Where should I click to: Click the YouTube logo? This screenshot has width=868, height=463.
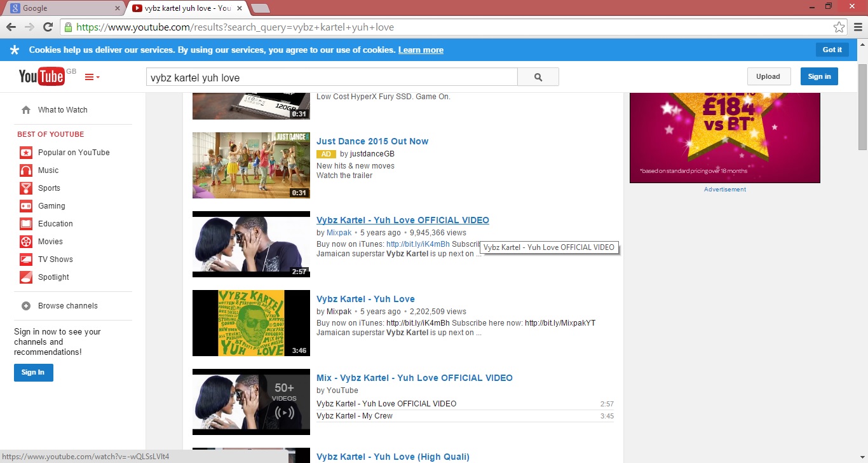pos(42,76)
